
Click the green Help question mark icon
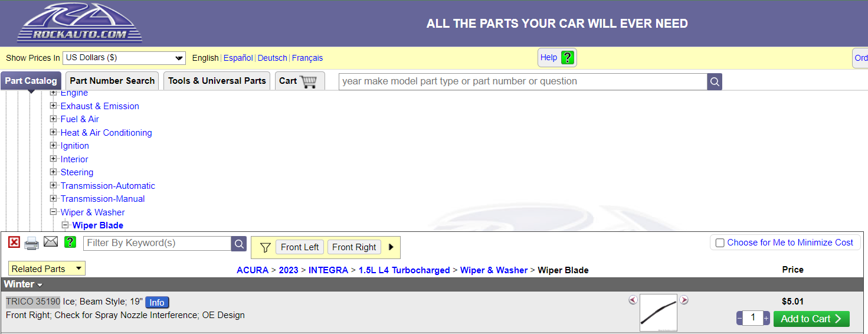567,58
